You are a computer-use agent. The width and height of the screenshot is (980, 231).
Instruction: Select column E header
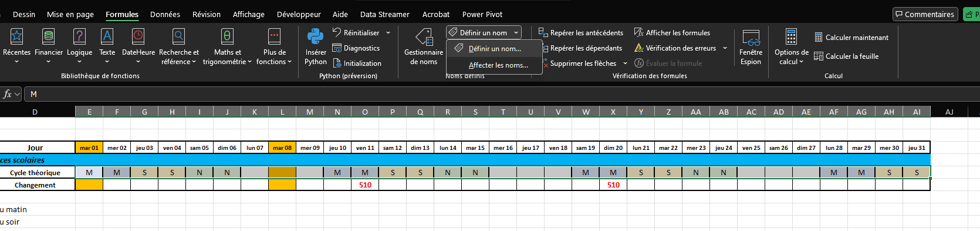89,112
